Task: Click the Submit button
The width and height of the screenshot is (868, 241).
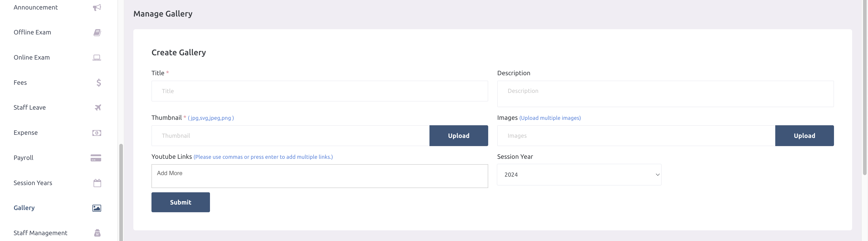Action: tap(181, 202)
